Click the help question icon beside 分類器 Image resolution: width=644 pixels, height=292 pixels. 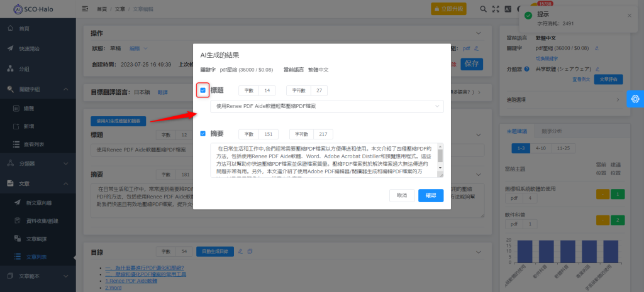[526, 69]
